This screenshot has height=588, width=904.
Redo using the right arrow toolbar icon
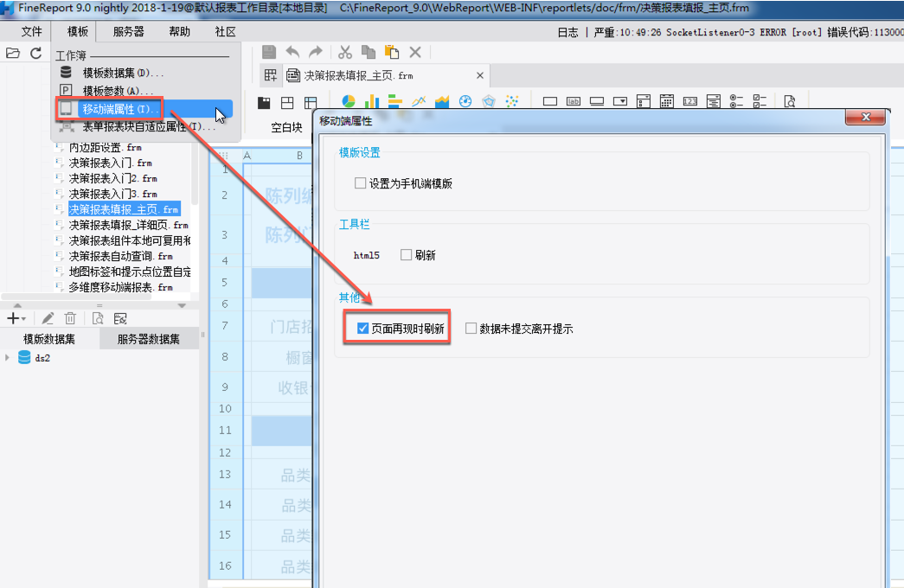tap(316, 53)
